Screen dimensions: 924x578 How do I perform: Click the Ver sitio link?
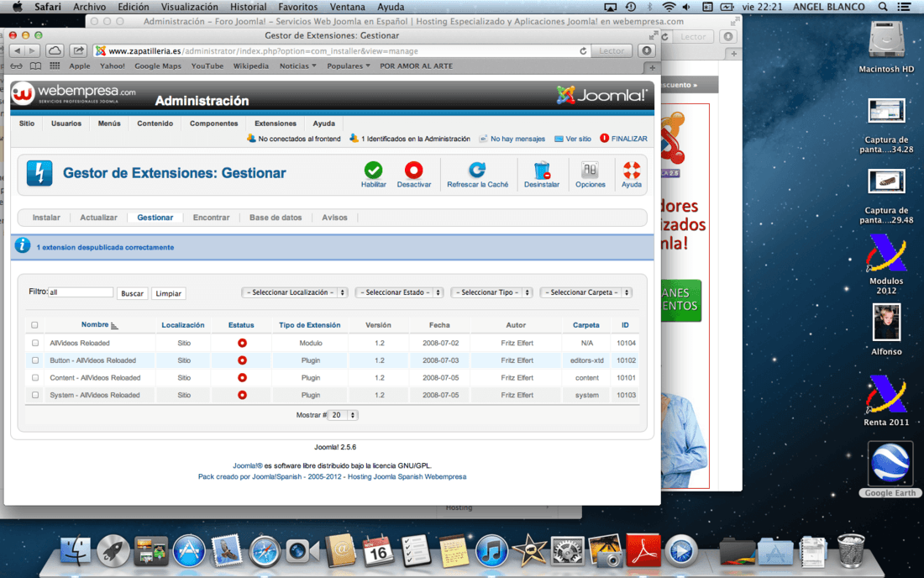tap(572, 139)
